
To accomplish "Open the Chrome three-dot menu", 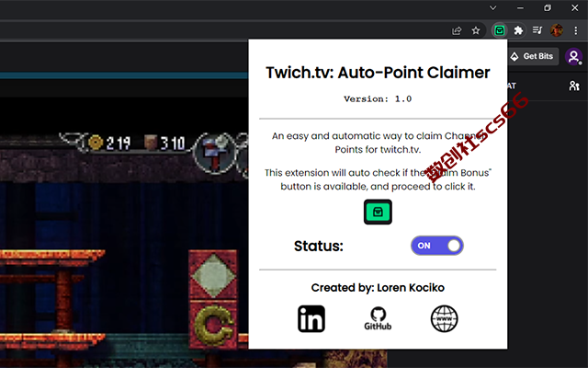I will [x=576, y=30].
